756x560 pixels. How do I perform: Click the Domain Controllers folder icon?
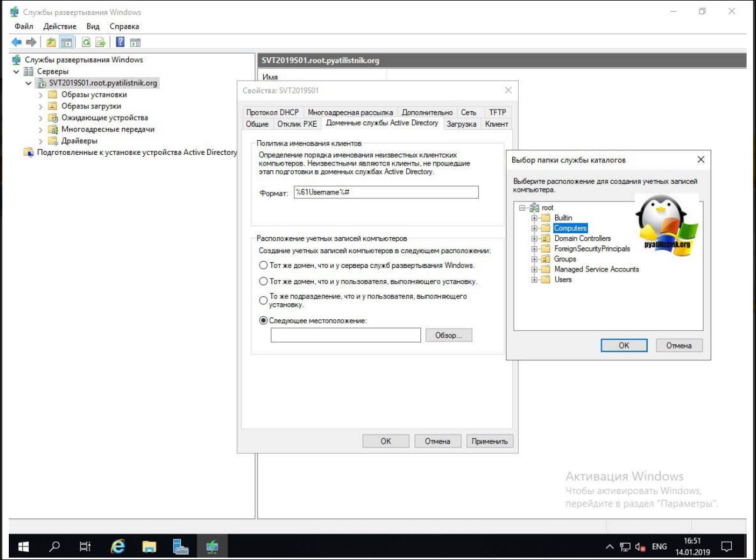546,238
